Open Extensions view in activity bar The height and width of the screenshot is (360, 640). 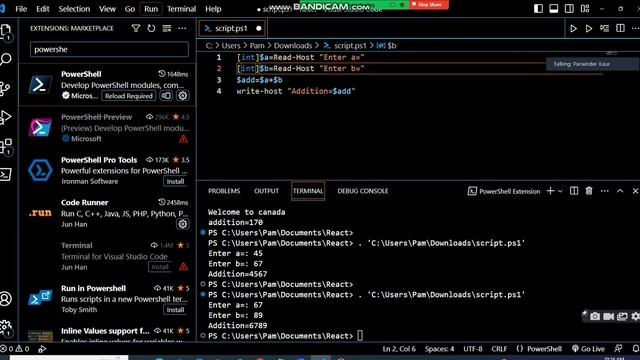tap(6, 146)
